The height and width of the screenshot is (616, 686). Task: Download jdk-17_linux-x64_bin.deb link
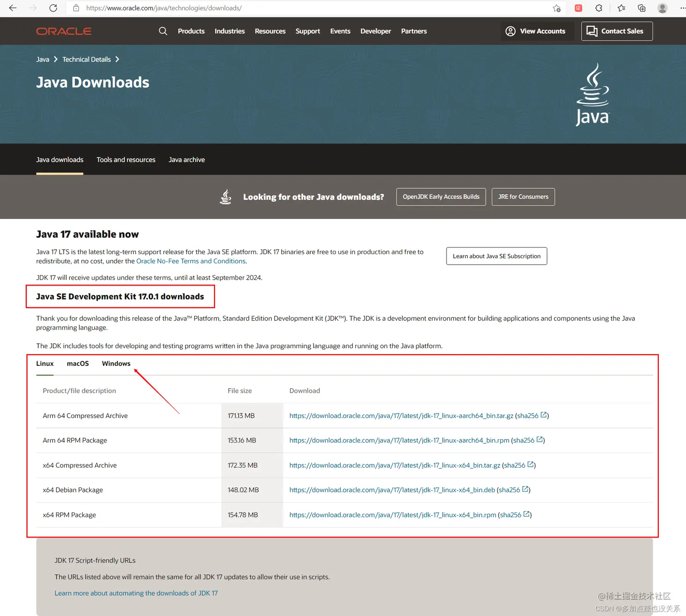pos(392,490)
